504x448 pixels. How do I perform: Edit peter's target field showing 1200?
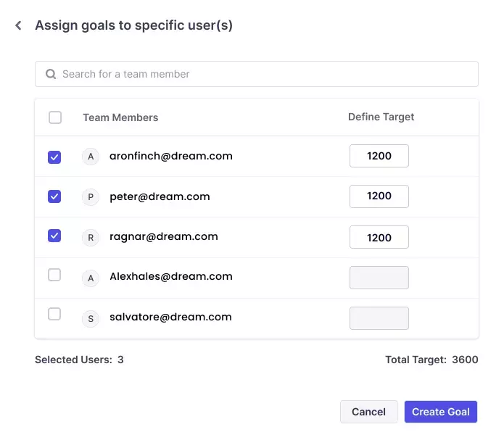[x=379, y=196]
